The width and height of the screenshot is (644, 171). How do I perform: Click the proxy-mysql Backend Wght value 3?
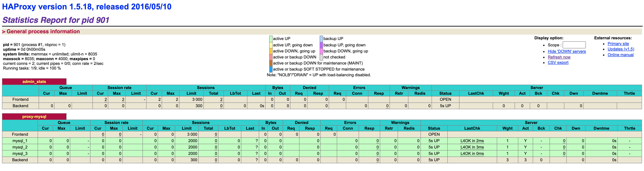click(x=508, y=160)
